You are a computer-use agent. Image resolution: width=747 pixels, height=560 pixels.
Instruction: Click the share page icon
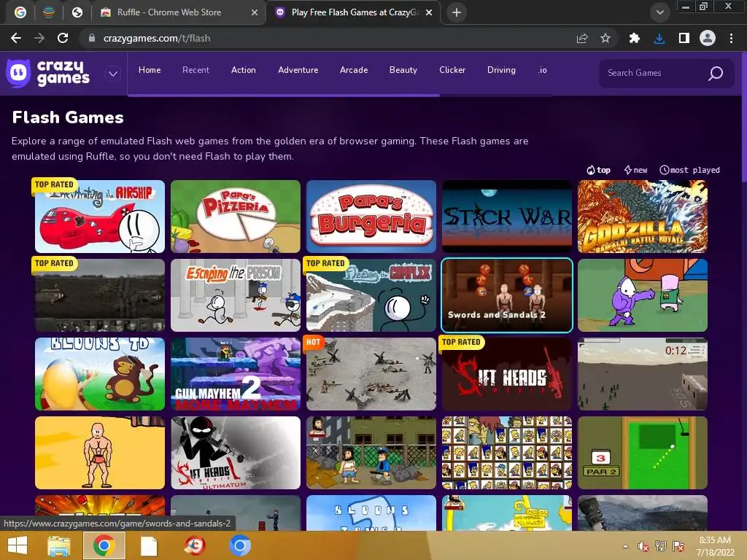click(x=581, y=38)
